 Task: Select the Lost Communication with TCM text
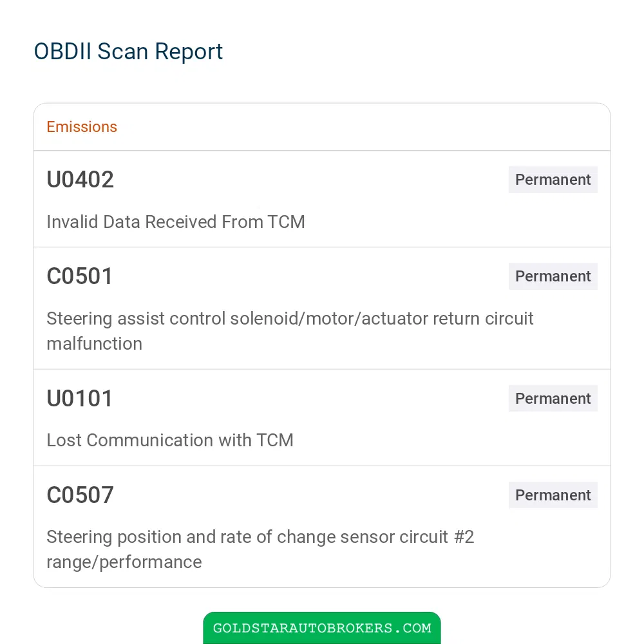[x=170, y=440]
